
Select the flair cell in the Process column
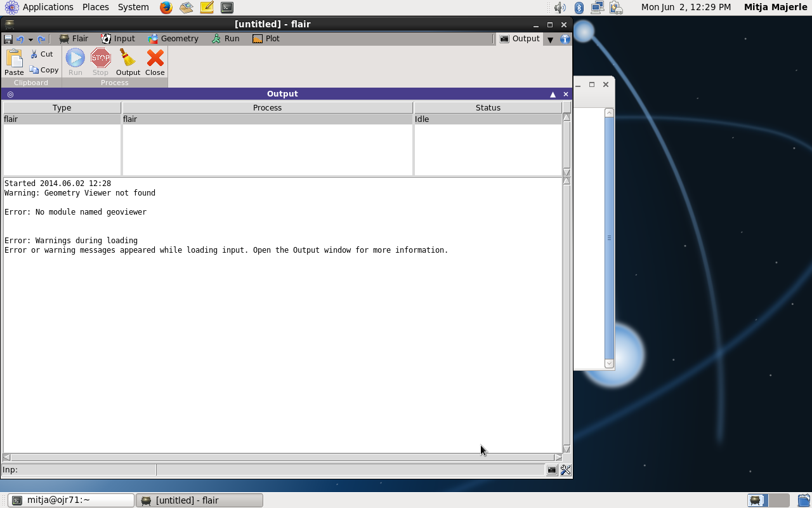(x=267, y=119)
